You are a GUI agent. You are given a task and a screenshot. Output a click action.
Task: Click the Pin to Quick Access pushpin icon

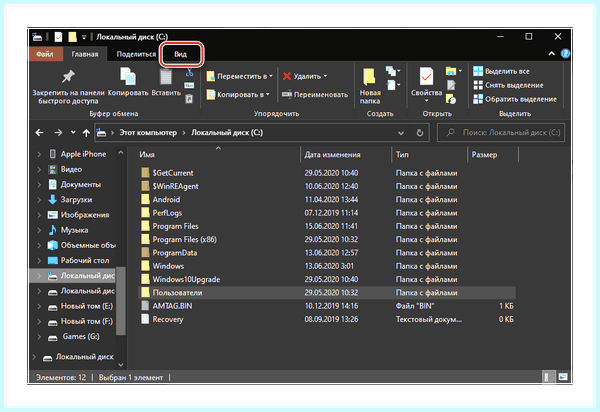[68, 76]
